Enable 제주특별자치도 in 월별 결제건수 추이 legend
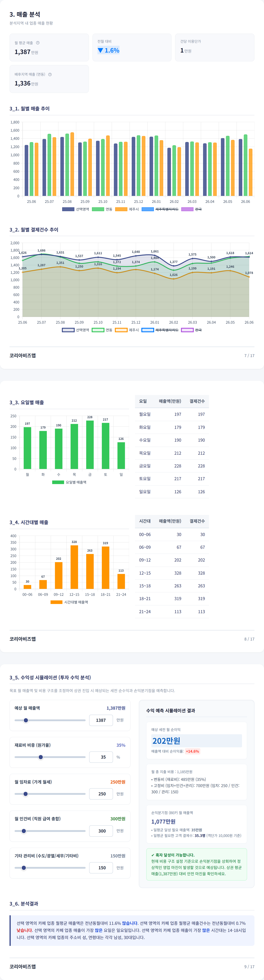The image size is (264, 980). [160, 330]
